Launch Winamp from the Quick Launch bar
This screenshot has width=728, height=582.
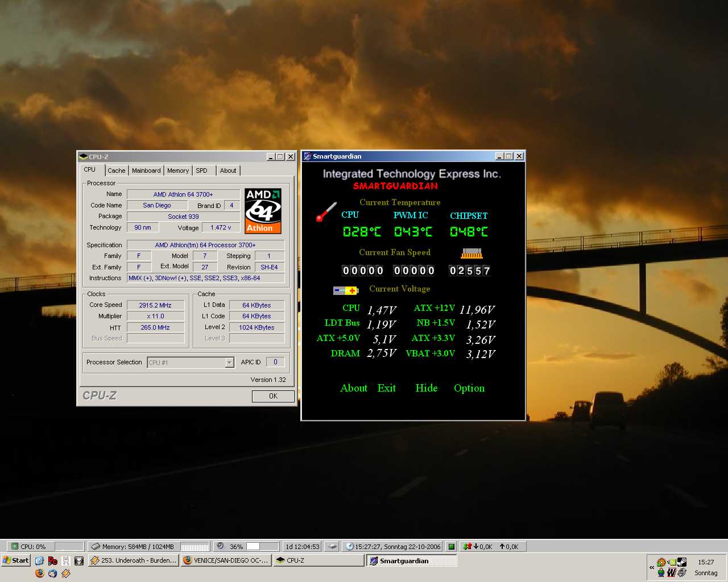(66, 573)
